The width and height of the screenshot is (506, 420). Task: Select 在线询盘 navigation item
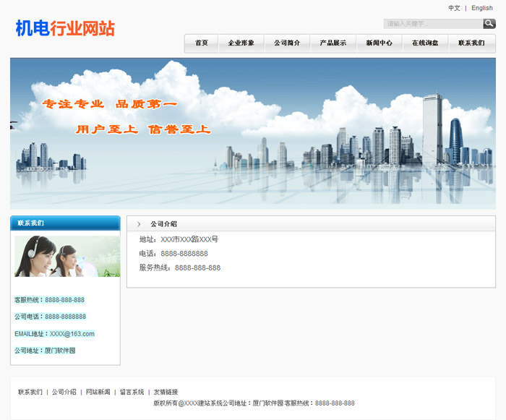pos(425,43)
